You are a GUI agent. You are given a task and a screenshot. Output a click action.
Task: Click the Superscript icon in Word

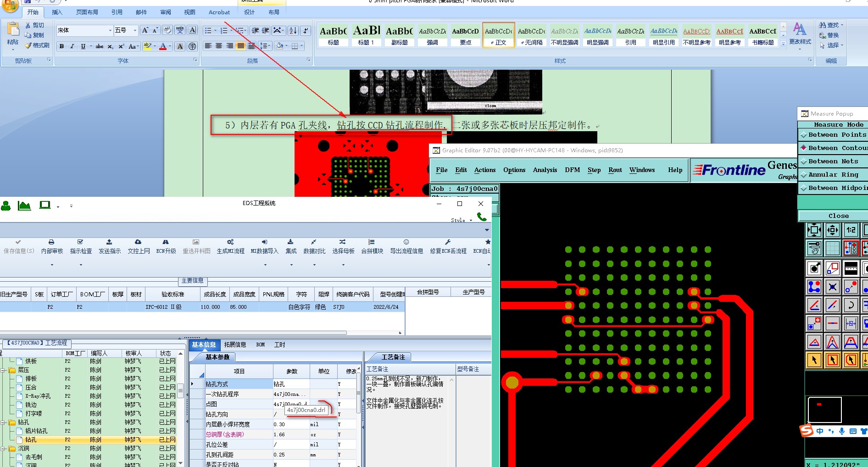pos(121,46)
